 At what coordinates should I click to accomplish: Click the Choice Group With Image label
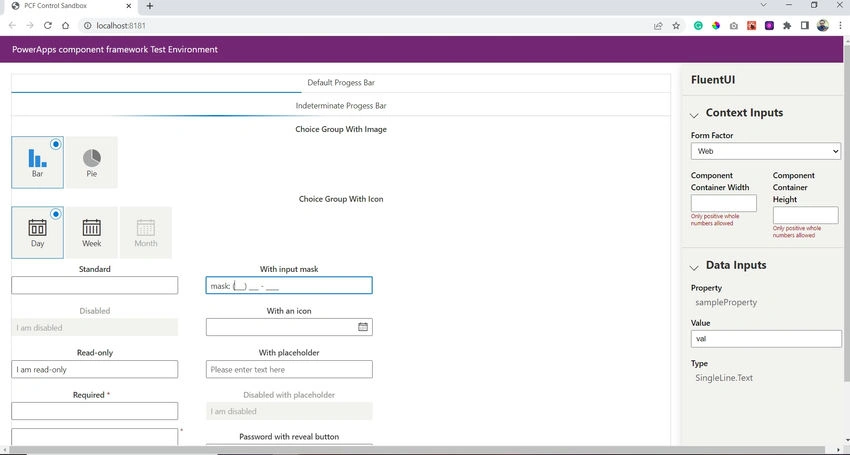click(x=341, y=129)
